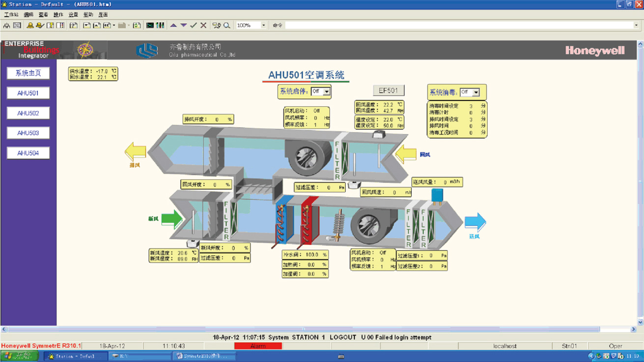Click the red Alarm status box
This screenshot has width=644, height=362.
[258, 346]
